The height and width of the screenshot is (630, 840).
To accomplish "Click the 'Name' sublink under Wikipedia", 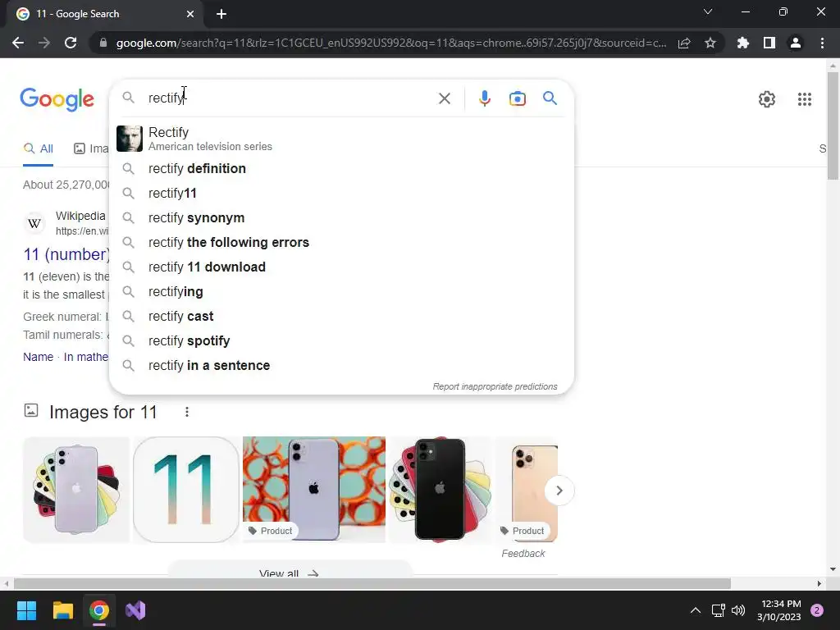I will click(38, 358).
